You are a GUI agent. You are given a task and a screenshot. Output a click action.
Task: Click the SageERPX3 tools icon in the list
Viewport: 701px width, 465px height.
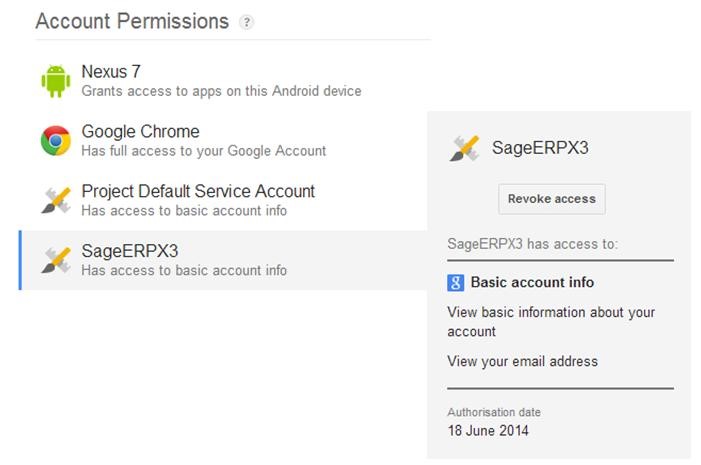56,260
